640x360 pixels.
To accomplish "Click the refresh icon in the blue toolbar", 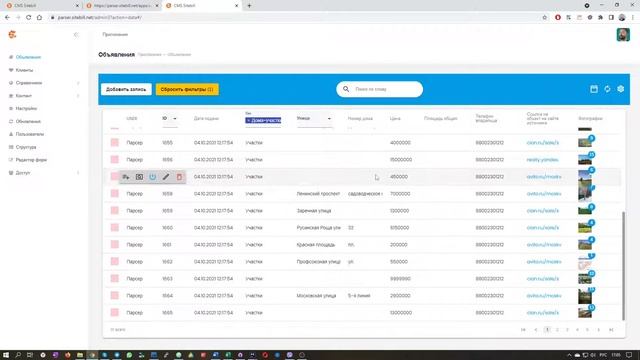I will tap(607, 89).
